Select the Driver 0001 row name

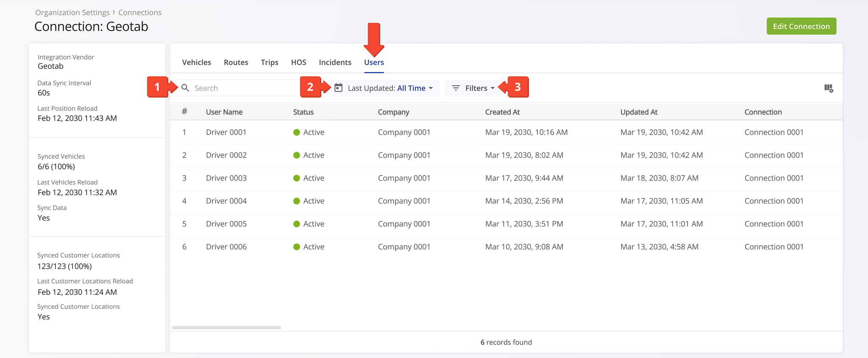point(226,132)
